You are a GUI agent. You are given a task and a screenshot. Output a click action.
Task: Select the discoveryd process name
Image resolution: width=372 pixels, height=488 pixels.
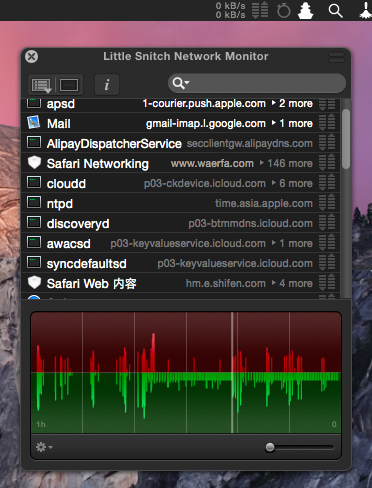(78, 224)
